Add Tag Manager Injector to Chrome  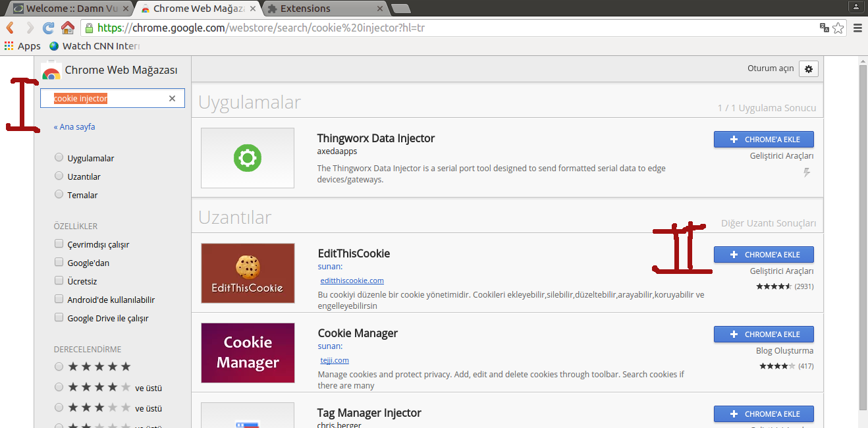[x=764, y=414]
